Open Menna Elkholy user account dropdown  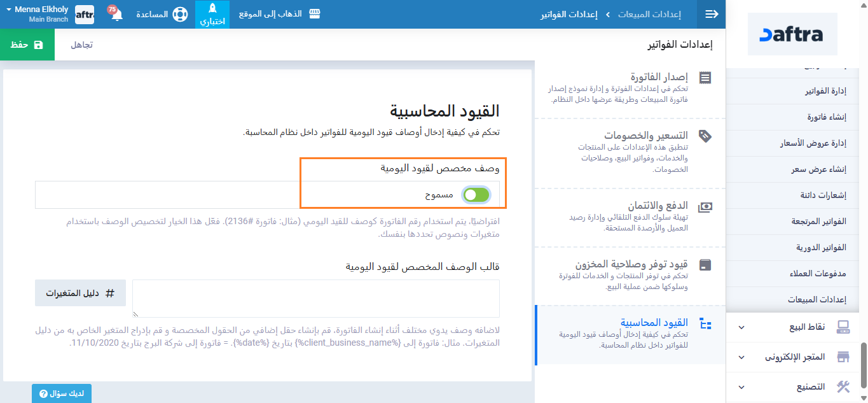(x=38, y=14)
